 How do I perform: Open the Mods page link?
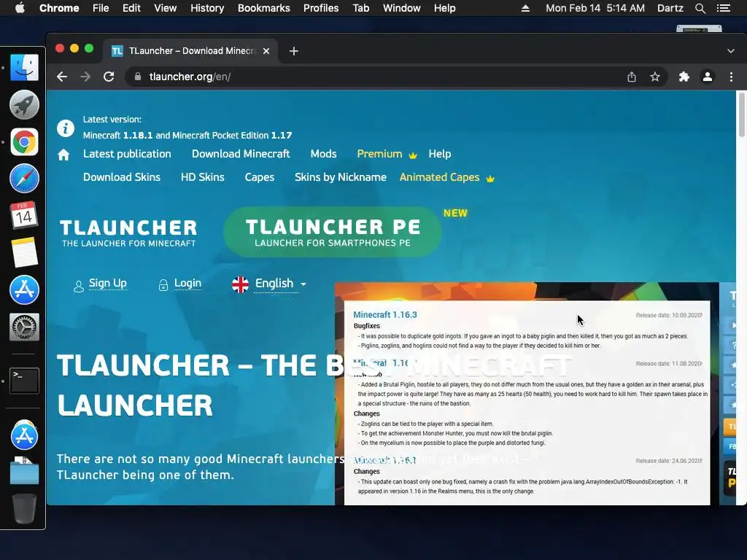click(323, 154)
